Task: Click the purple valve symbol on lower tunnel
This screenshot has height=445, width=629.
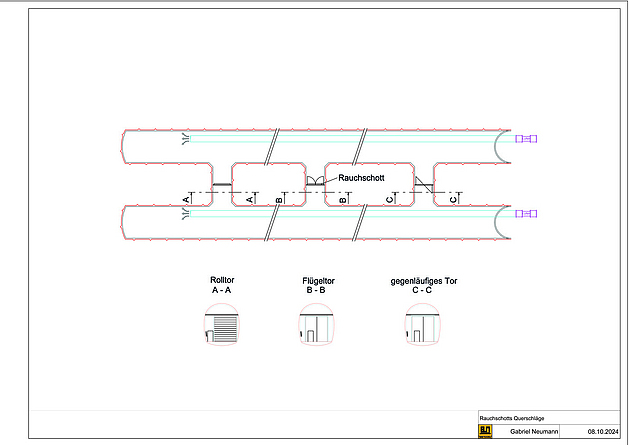Action: (526, 213)
